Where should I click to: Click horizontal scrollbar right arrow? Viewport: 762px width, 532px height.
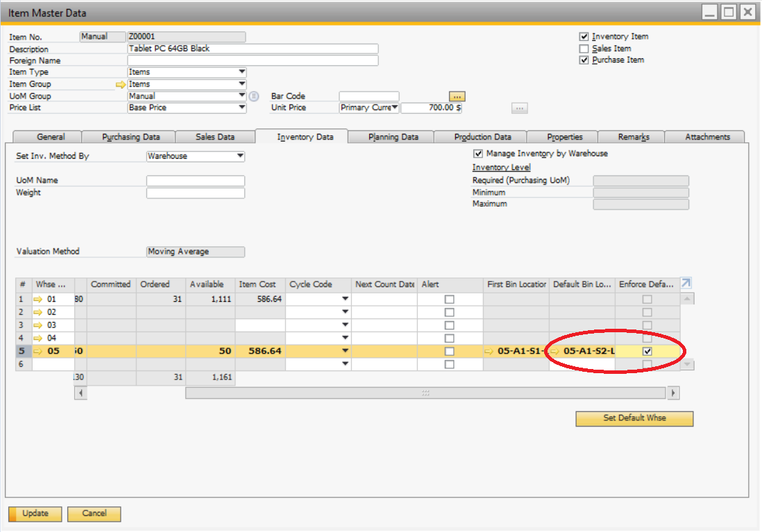[x=673, y=393]
